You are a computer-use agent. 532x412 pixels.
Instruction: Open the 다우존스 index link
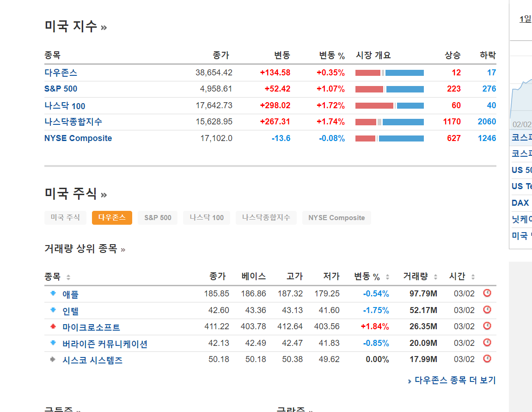click(61, 73)
